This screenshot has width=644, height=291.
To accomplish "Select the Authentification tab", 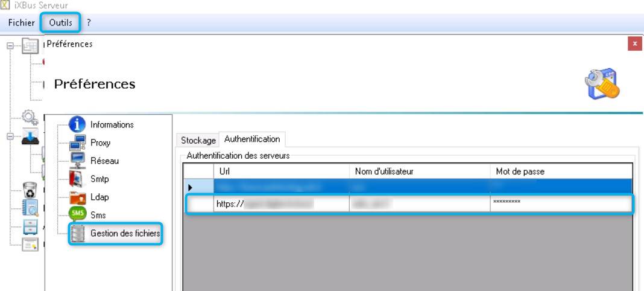I will (x=252, y=139).
